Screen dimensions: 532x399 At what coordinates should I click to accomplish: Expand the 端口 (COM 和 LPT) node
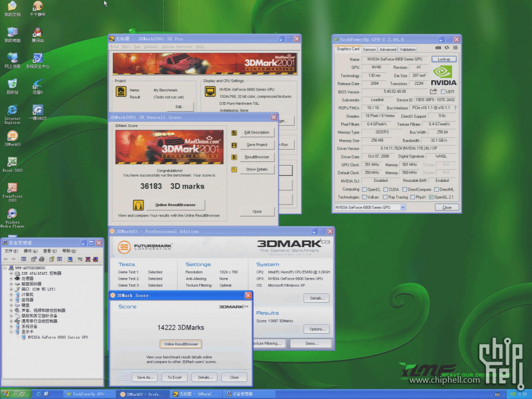click(x=11, y=289)
